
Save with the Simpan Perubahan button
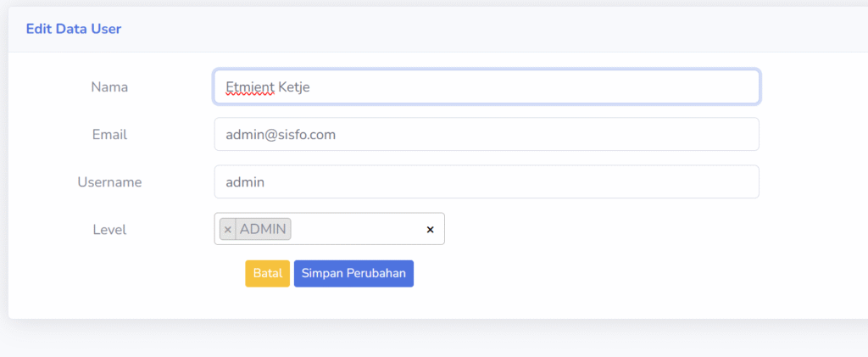(x=353, y=273)
